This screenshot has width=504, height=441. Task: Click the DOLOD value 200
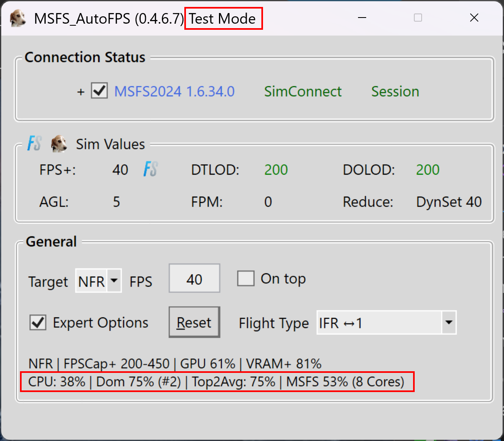pos(428,170)
